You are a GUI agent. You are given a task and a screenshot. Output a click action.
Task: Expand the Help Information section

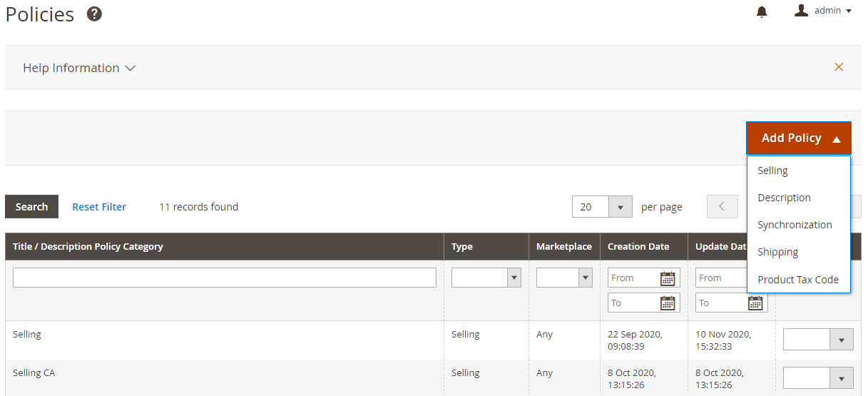point(79,68)
